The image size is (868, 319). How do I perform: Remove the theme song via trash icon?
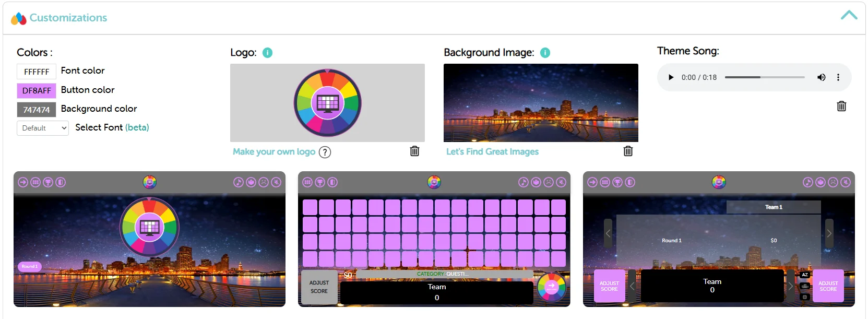tap(841, 107)
